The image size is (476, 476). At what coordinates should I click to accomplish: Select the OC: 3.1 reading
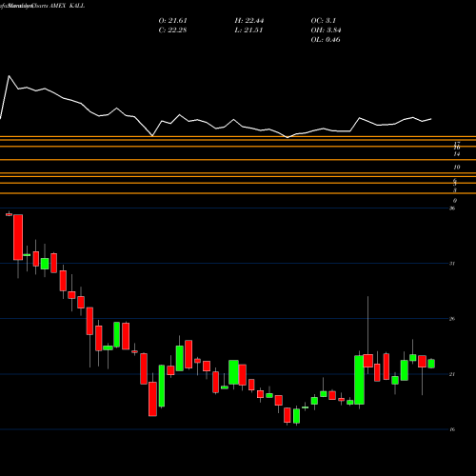click(323, 21)
